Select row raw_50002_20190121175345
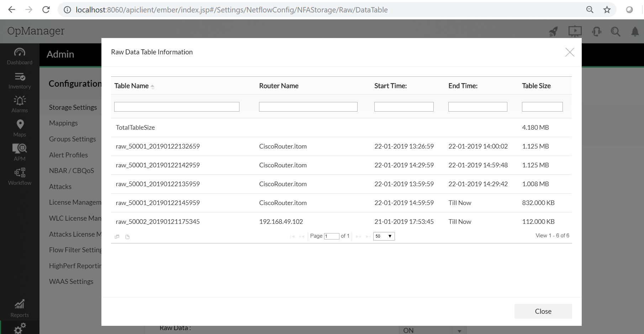The width and height of the screenshot is (644, 334). tap(158, 222)
